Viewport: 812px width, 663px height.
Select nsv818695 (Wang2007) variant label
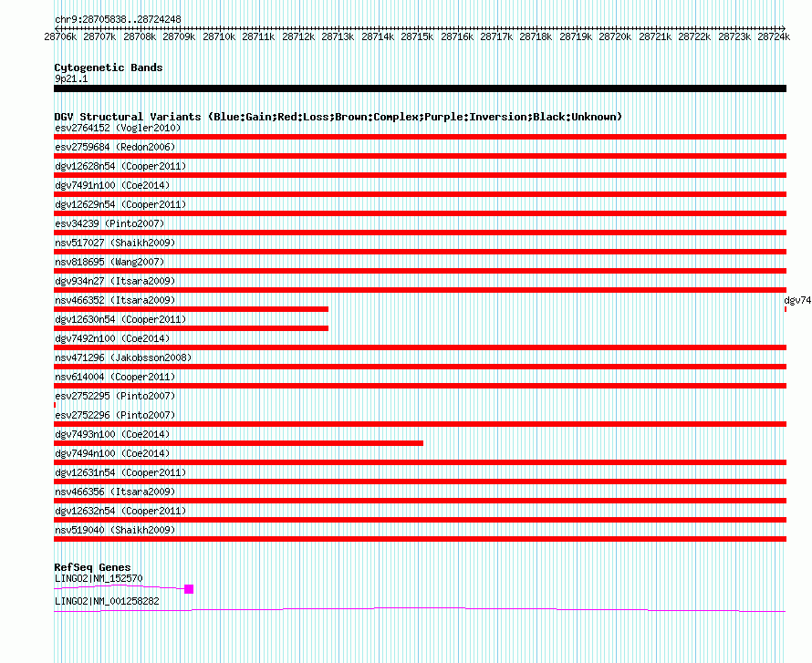[109, 262]
